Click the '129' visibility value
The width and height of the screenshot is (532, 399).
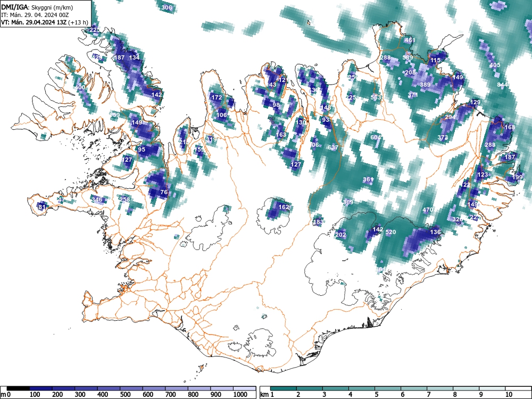pyautogui.click(x=475, y=102)
